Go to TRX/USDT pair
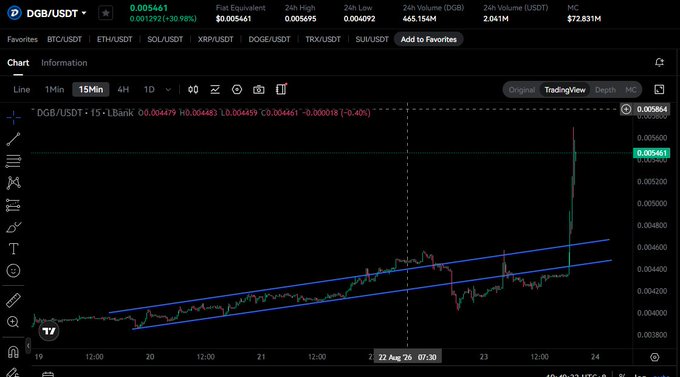Image resolution: width=680 pixels, height=377 pixels. tap(323, 39)
